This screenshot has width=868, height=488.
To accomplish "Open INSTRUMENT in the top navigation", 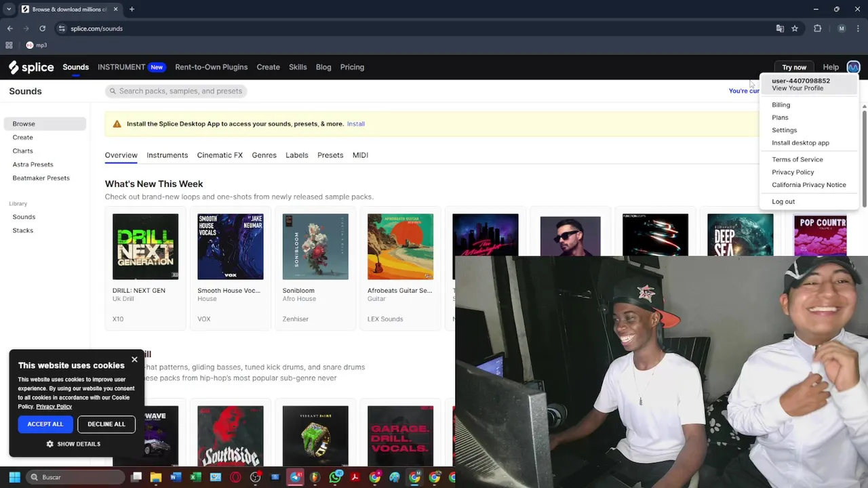I will (121, 67).
